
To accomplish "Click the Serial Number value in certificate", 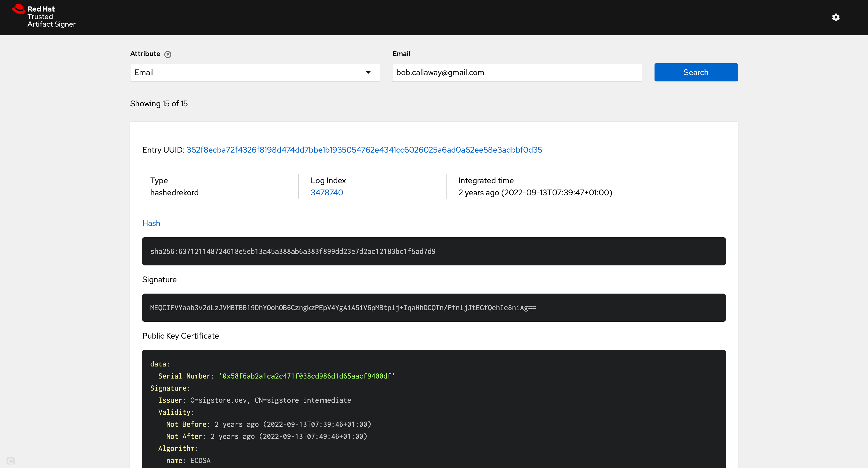I will coord(307,376).
